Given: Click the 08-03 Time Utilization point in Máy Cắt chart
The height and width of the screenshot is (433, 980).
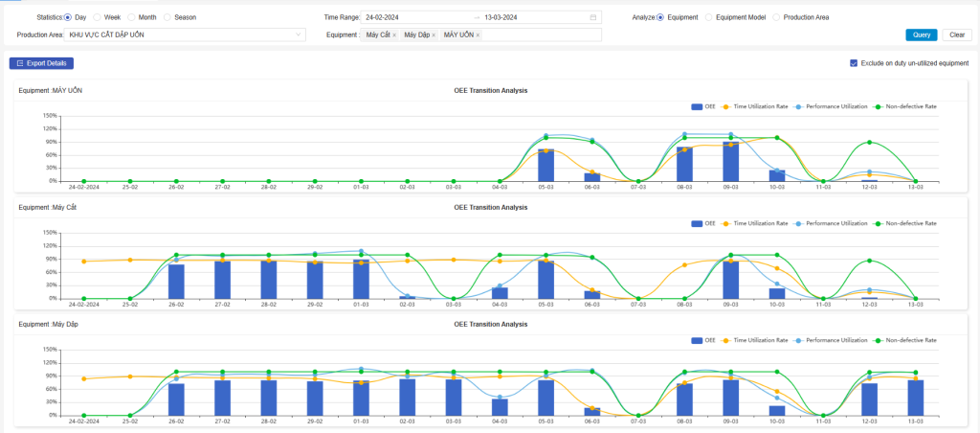Looking at the screenshot, I should [684, 265].
